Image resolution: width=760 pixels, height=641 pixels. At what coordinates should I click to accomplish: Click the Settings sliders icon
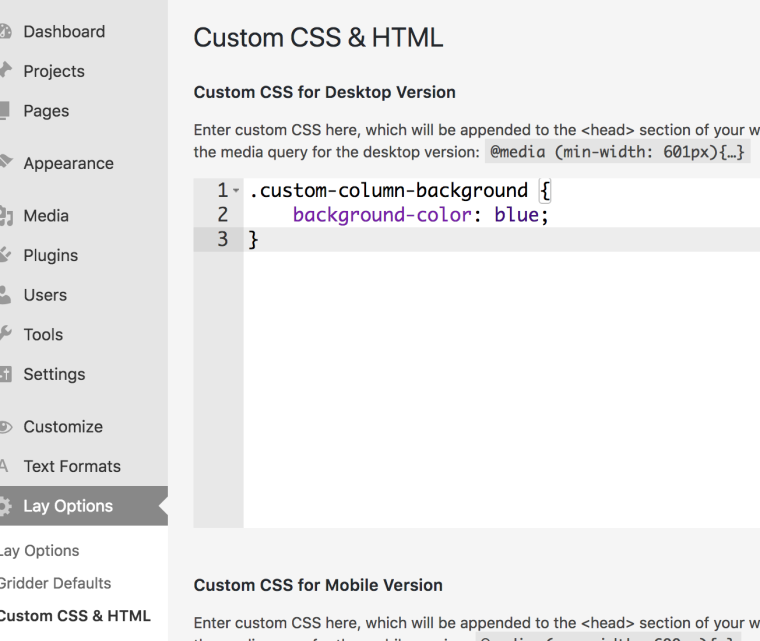pyautogui.click(x=5, y=375)
